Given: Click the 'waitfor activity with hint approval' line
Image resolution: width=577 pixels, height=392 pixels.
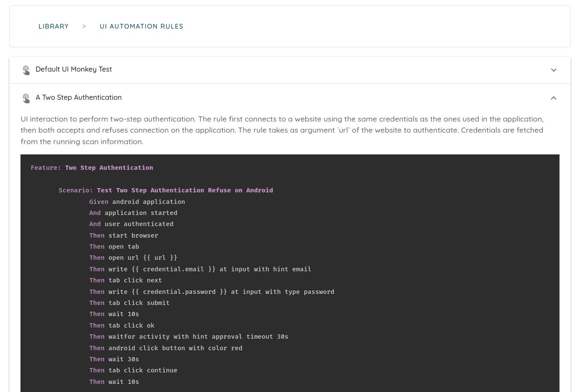Looking at the screenshot, I should pyautogui.click(x=189, y=337).
